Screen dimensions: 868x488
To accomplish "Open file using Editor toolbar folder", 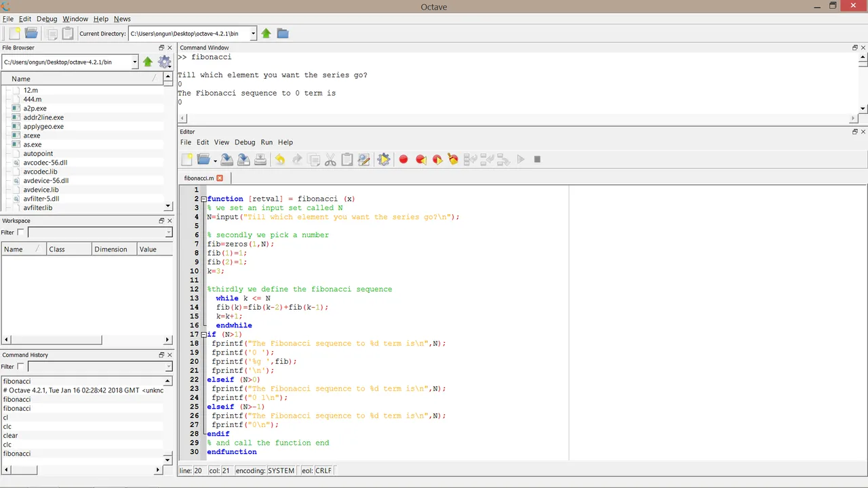I will click(203, 159).
